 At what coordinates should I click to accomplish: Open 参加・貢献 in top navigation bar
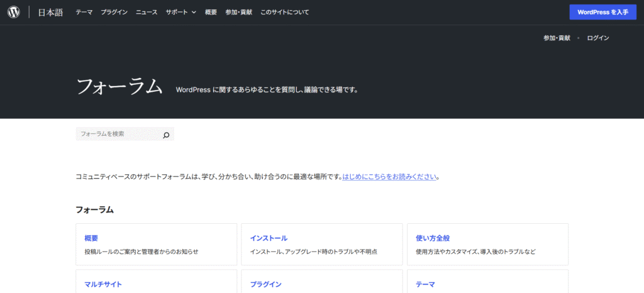pyautogui.click(x=238, y=13)
